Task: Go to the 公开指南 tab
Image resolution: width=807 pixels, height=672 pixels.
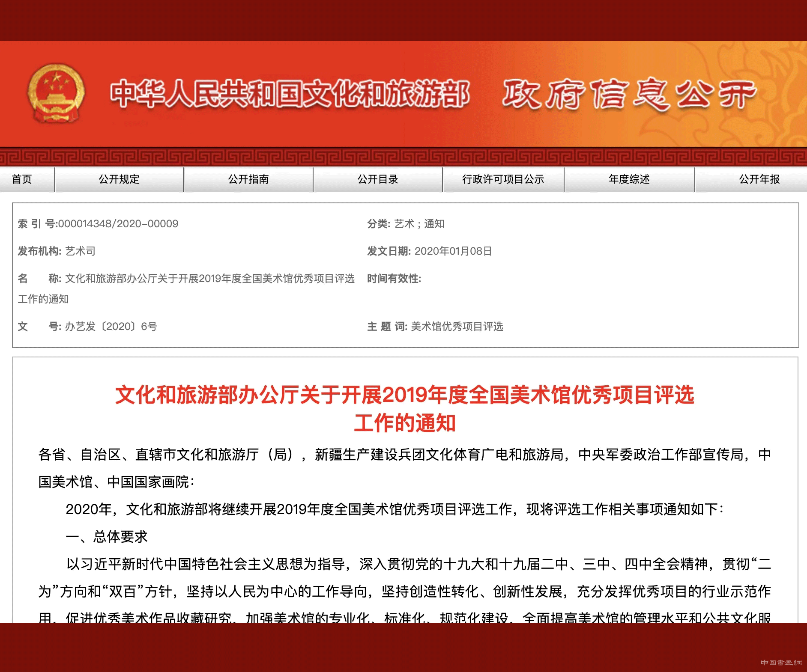Action: [x=248, y=179]
